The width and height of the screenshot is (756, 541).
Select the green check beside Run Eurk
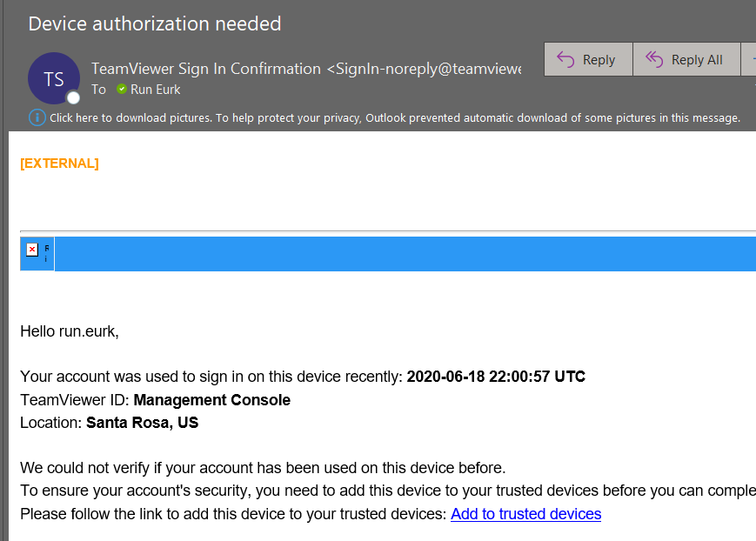[x=122, y=90]
